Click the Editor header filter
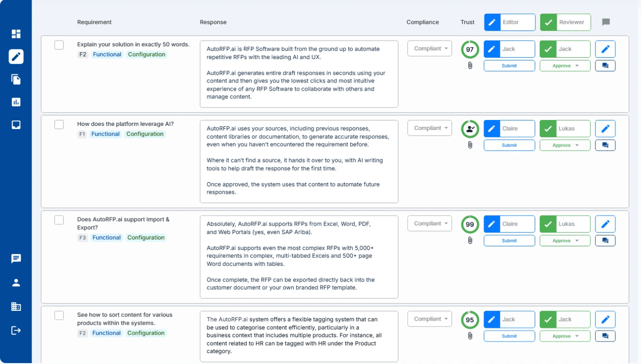This screenshot has width=641, height=364. click(509, 22)
